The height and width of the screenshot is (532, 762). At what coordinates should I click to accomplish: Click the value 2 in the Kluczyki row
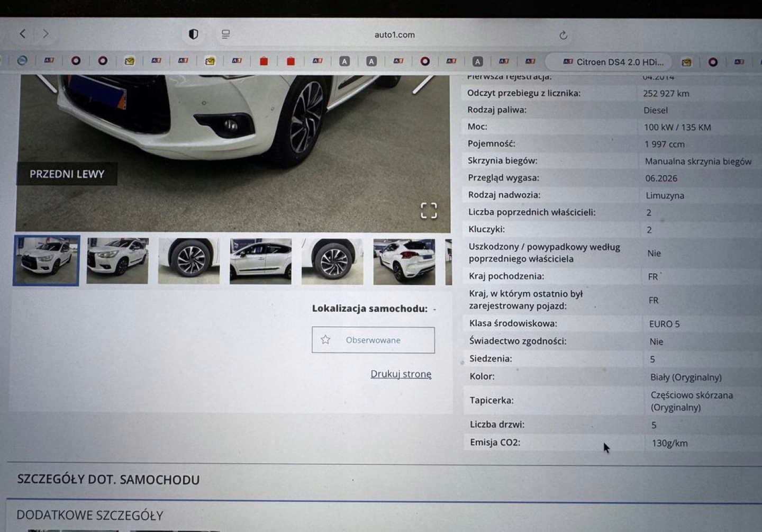click(x=649, y=230)
